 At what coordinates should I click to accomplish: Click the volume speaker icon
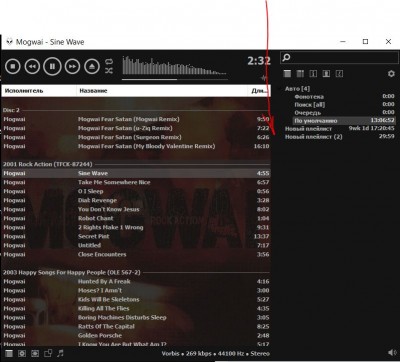click(x=392, y=353)
